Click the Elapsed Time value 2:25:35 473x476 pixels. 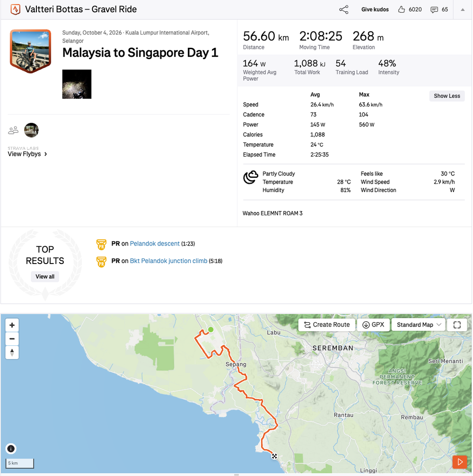(x=319, y=155)
